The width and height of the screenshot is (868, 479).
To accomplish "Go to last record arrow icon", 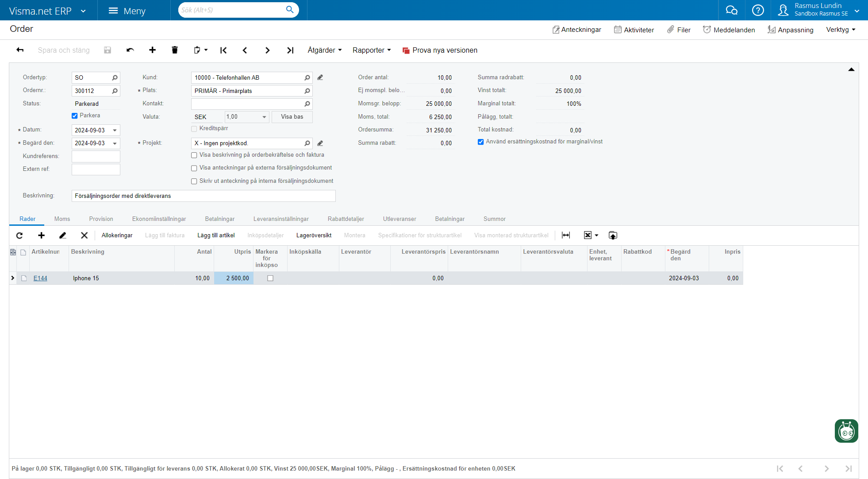I will pos(290,50).
